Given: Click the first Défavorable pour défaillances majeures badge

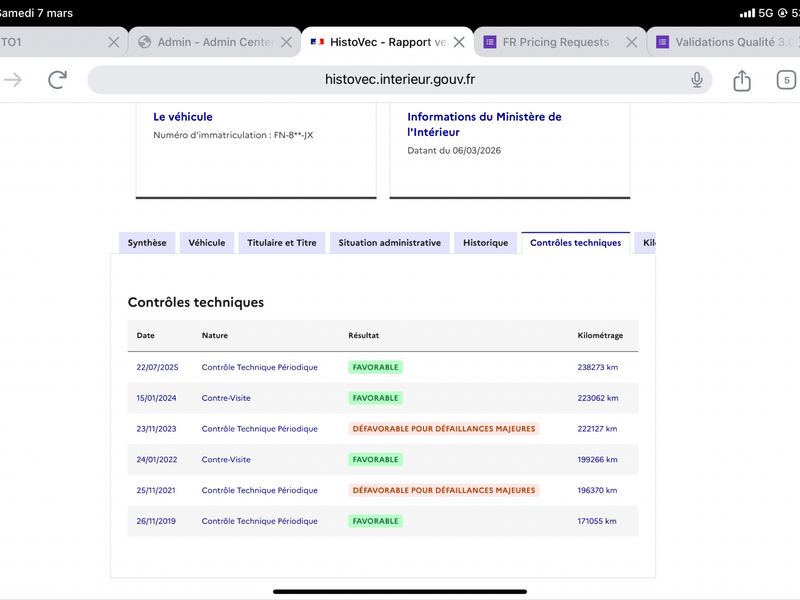Looking at the screenshot, I should tap(443, 429).
